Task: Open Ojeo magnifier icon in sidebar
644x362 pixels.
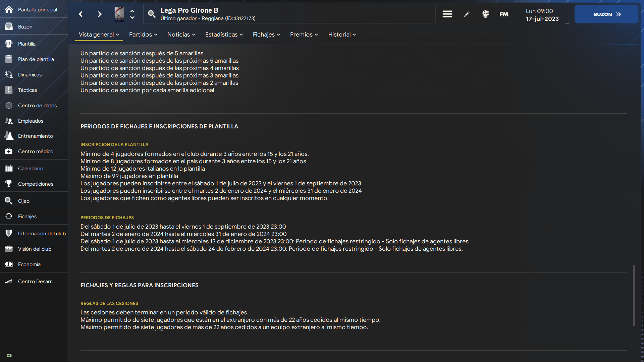Action: (9, 201)
